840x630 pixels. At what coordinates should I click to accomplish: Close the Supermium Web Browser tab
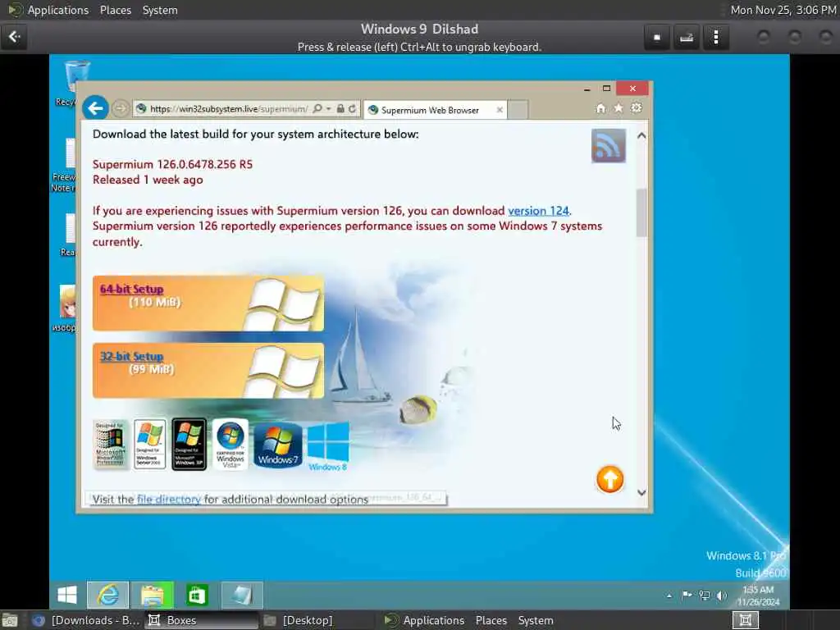(x=500, y=110)
